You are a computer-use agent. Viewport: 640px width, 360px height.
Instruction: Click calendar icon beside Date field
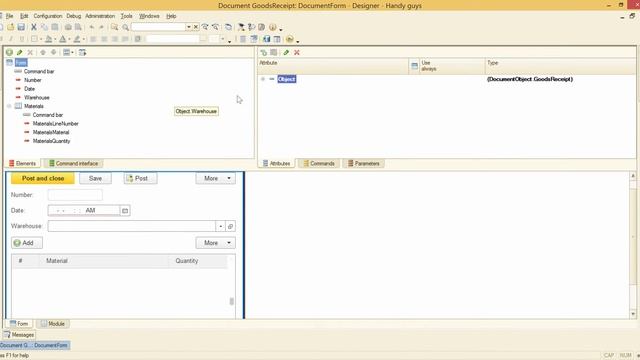pyautogui.click(x=125, y=211)
